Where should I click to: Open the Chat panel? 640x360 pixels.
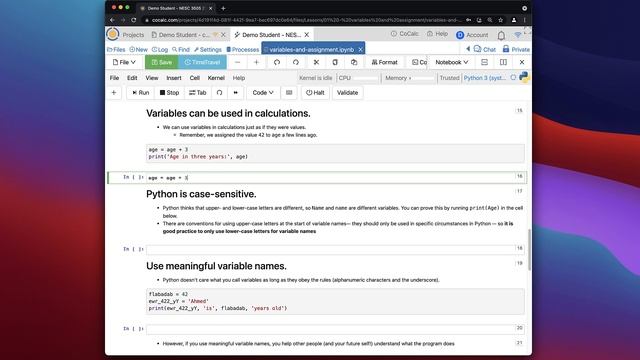point(484,49)
